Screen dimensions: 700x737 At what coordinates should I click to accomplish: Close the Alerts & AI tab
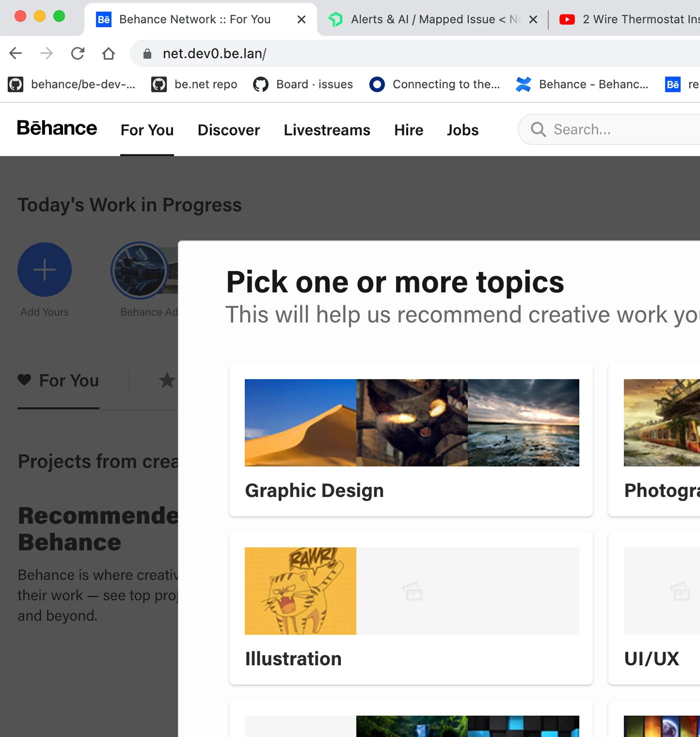(x=533, y=19)
